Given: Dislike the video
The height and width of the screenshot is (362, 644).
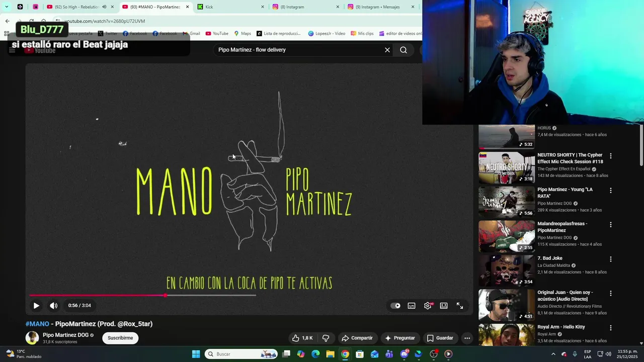Looking at the screenshot, I should pyautogui.click(x=326, y=338).
